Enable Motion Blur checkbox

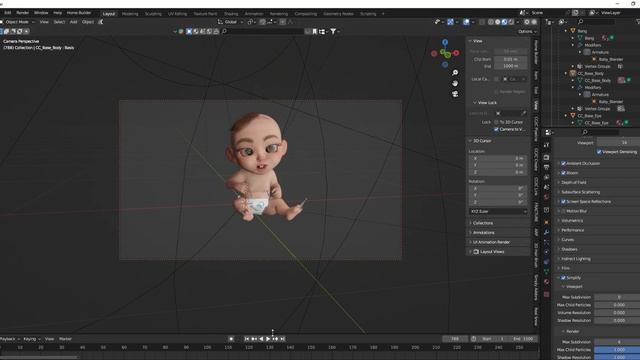(563, 211)
